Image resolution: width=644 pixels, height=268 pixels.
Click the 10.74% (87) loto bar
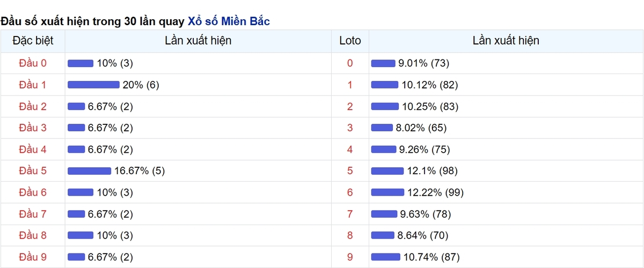[x=386, y=257]
